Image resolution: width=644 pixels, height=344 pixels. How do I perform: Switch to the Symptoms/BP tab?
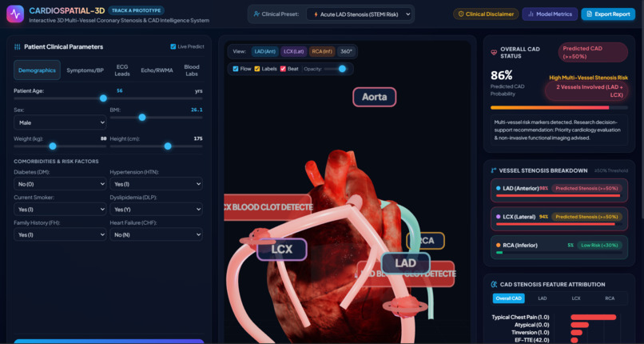(85, 70)
